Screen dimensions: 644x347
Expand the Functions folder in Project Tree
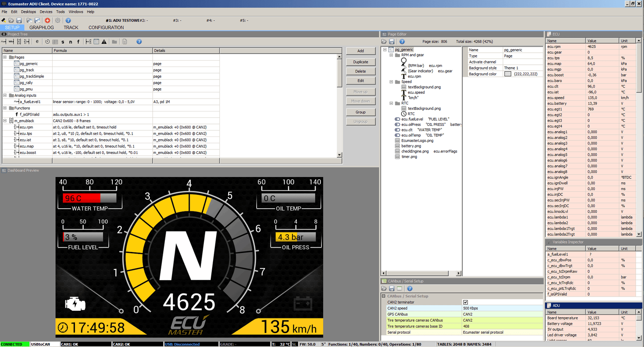pyautogui.click(x=4, y=107)
